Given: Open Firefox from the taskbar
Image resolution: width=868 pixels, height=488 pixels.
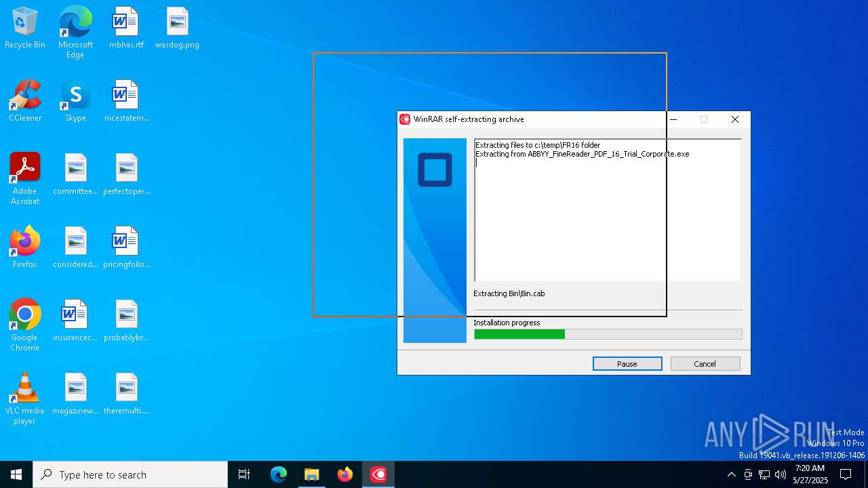Looking at the screenshot, I should click(345, 474).
